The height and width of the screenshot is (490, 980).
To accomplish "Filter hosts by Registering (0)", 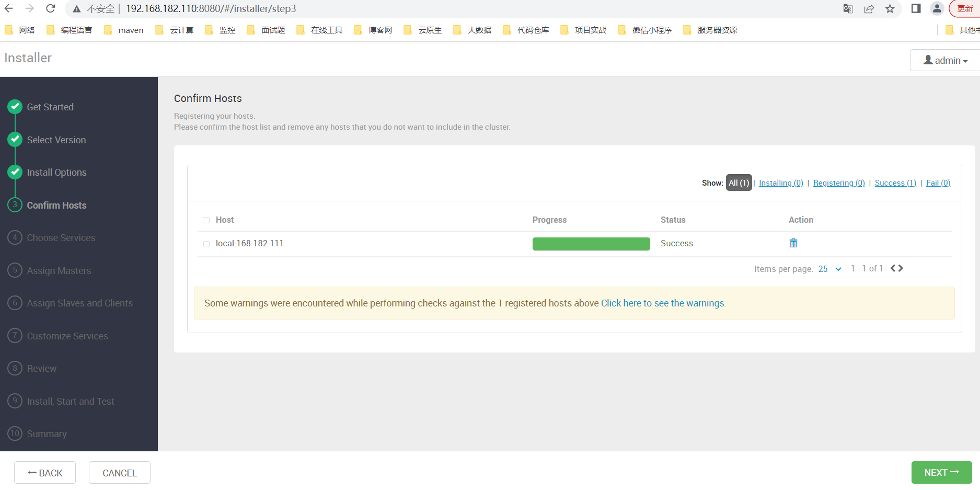I will (x=839, y=183).
